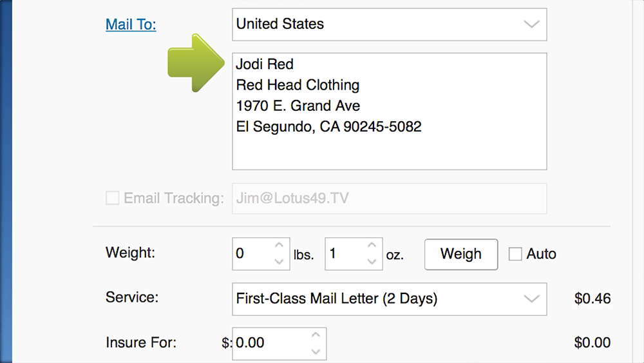Decrease ounces with the down arrow
644x363 pixels.
click(372, 262)
